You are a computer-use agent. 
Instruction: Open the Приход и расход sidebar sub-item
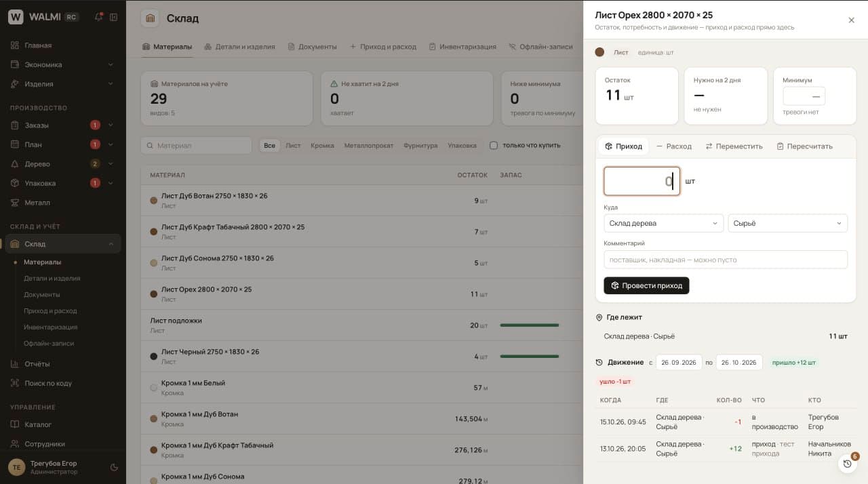pos(50,311)
